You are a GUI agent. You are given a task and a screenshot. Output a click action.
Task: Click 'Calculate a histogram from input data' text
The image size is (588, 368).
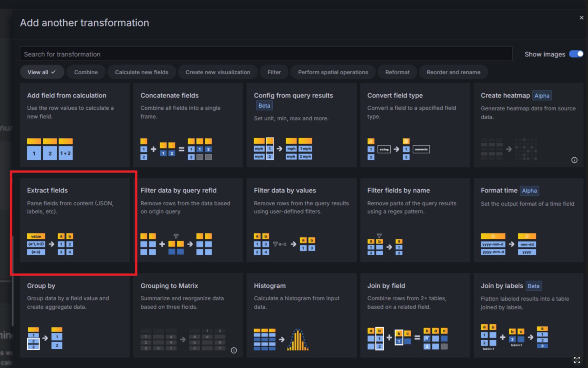pyautogui.click(x=296, y=302)
